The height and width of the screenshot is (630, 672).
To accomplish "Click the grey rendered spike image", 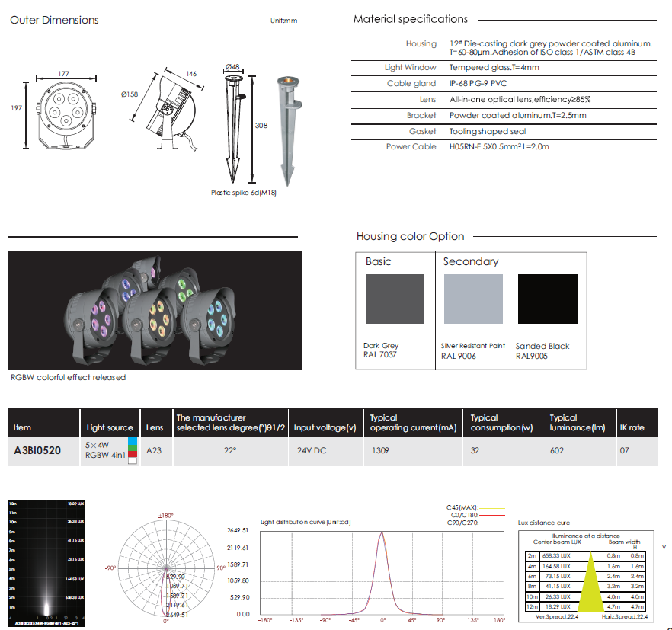I will [287, 126].
